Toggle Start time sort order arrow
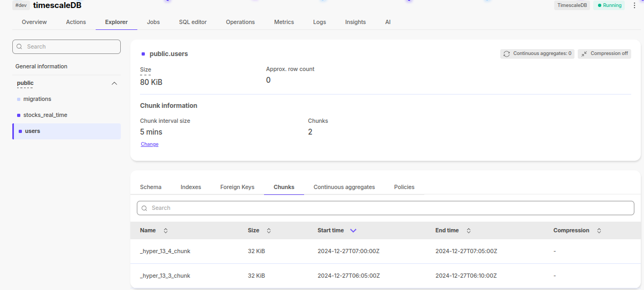Viewport: 644px width, 290px height. [x=353, y=231]
